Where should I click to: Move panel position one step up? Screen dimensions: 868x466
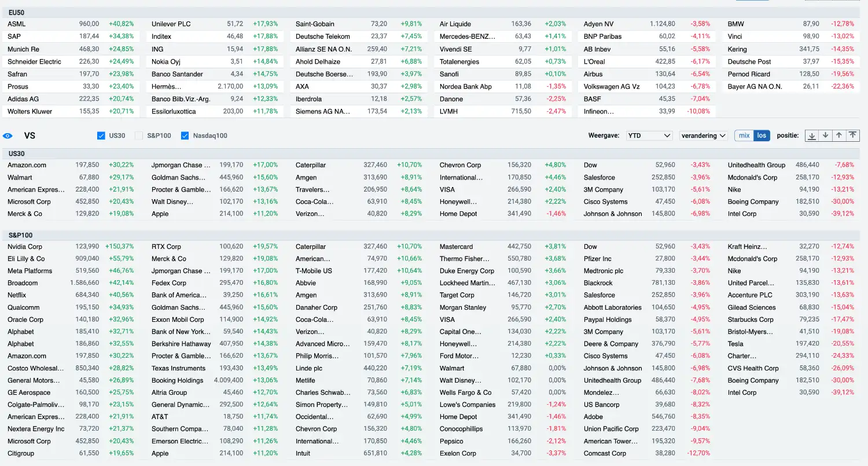point(838,135)
